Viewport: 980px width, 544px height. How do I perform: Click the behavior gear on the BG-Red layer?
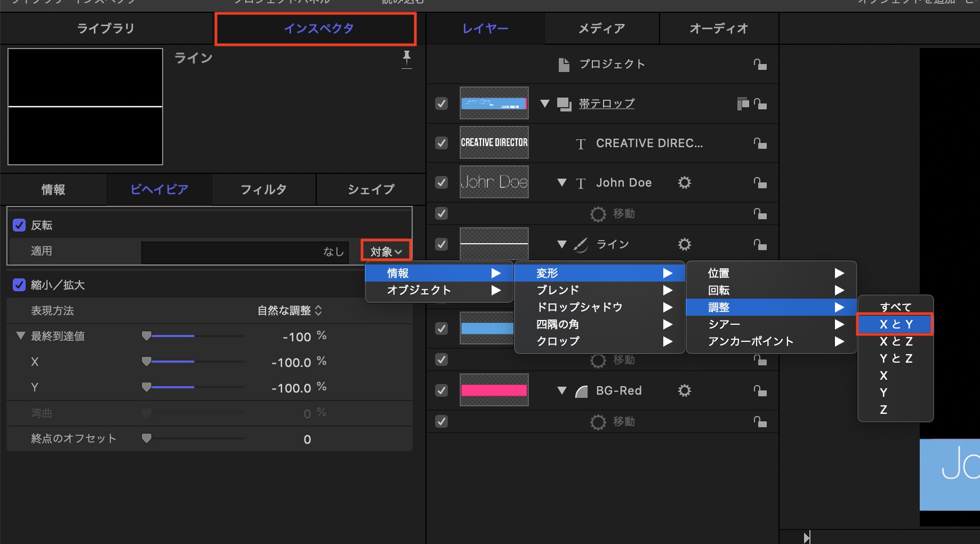685,391
